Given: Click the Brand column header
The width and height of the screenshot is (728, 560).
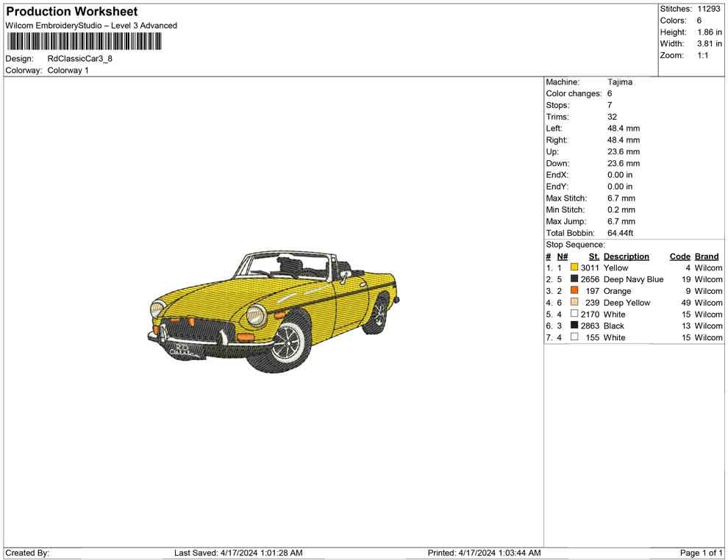Looking at the screenshot, I should coord(706,256).
